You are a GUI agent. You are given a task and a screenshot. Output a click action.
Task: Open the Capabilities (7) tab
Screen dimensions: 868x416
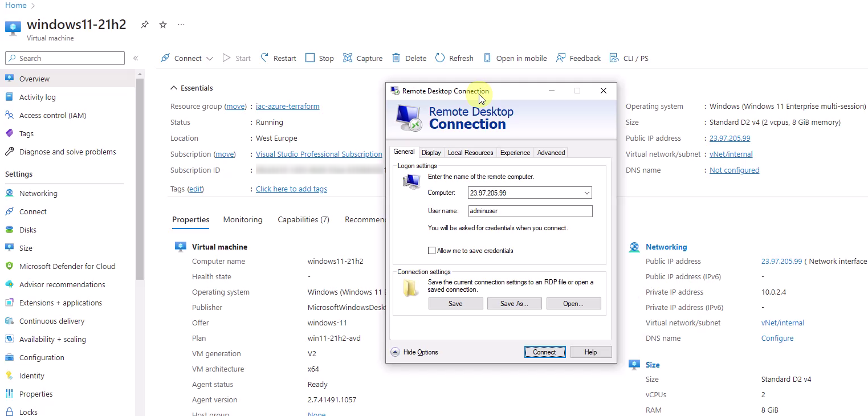(303, 219)
